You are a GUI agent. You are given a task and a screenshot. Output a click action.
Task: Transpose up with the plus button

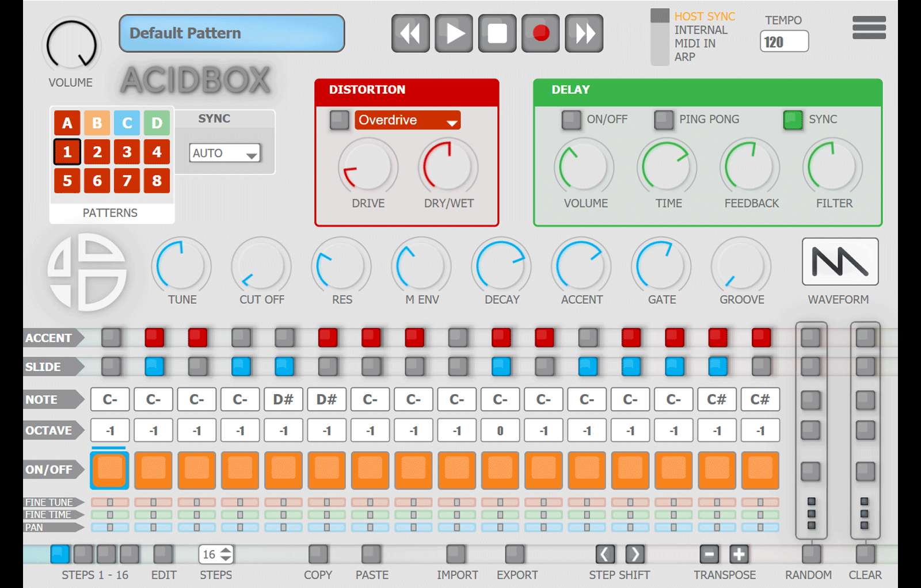click(x=739, y=554)
